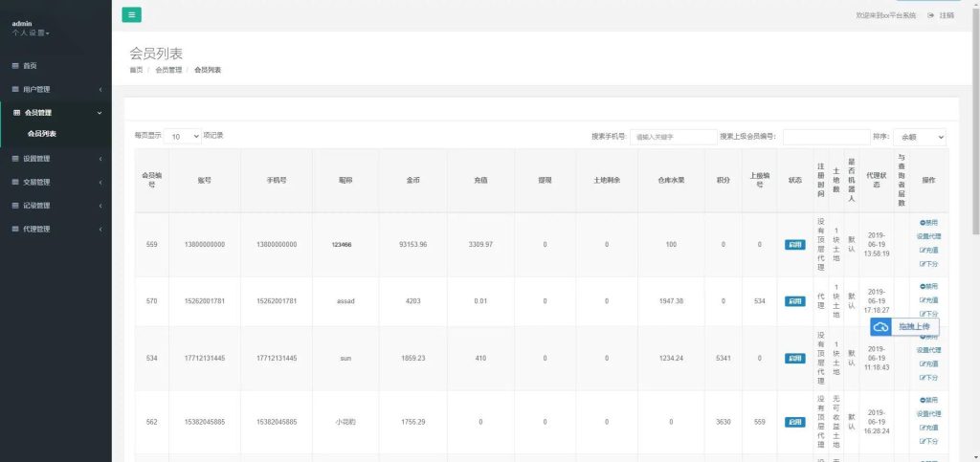This screenshot has width=980, height=462.
Task: Click the 搜索手机号 search input field
Action: 673,137
